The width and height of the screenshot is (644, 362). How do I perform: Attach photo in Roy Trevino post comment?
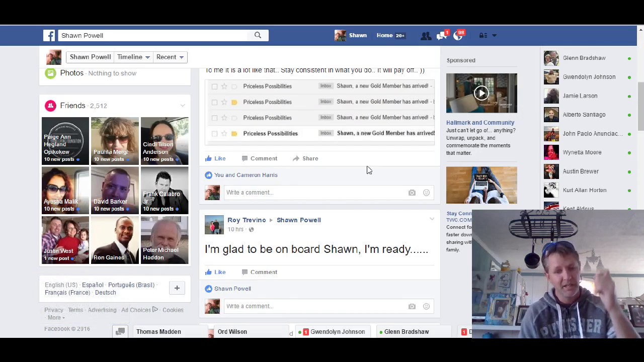coord(412,306)
